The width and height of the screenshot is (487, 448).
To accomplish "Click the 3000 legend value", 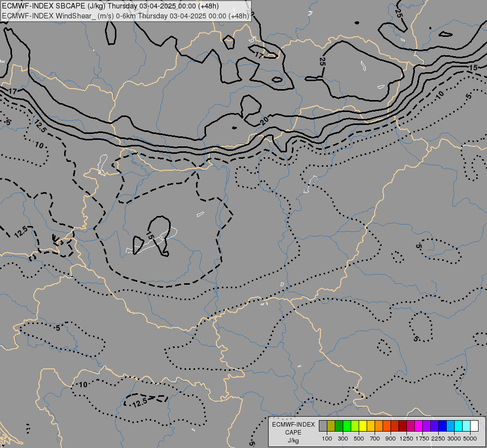I will pos(454,439).
